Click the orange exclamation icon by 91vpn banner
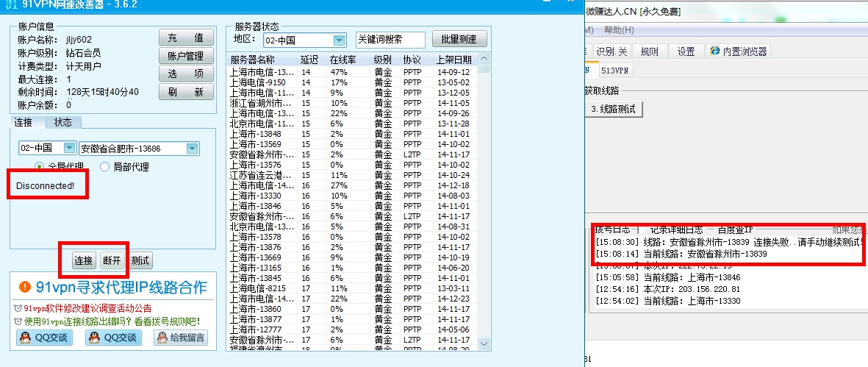This screenshot has width=868, height=367. click(x=25, y=287)
